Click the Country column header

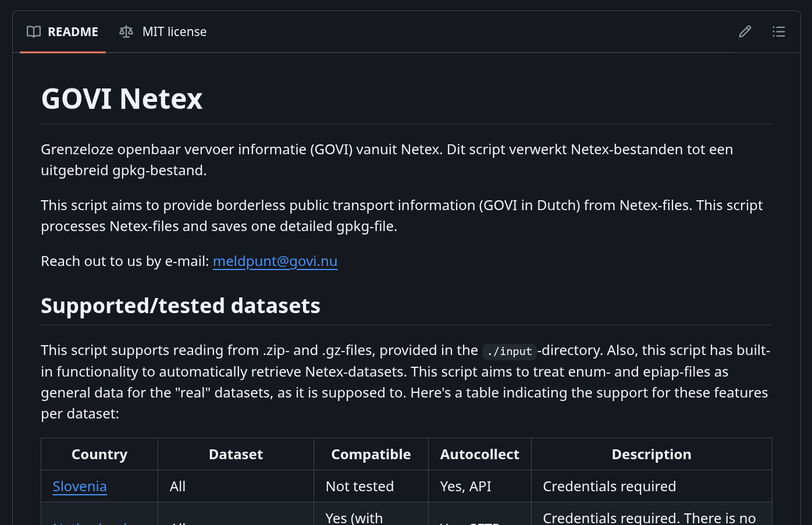point(99,454)
